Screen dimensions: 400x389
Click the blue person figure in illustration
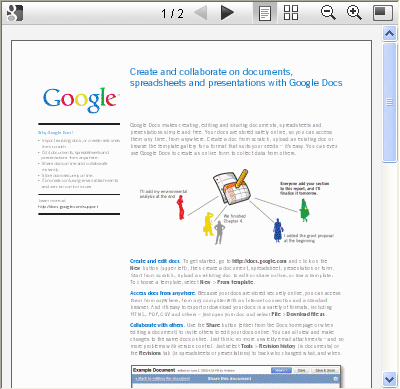[x=278, y=230]
